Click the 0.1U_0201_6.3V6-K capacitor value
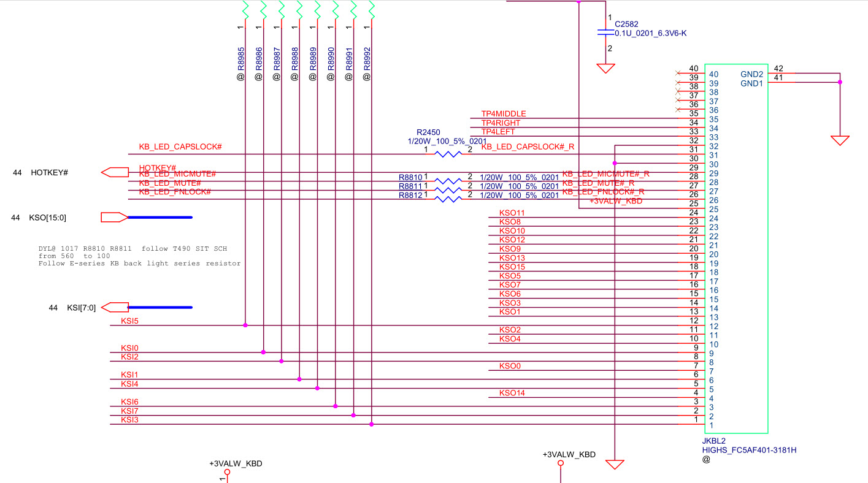868x483 pixels. 650,33
